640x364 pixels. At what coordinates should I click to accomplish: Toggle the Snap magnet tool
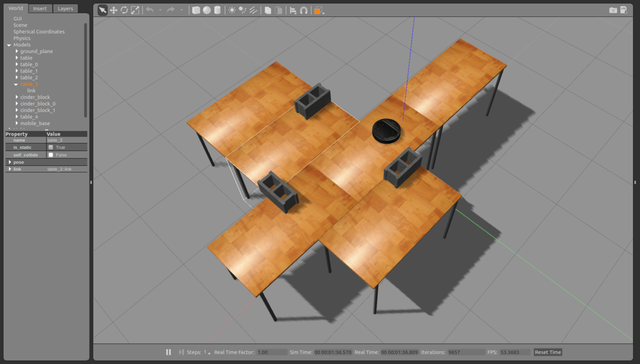coord(303,10)
